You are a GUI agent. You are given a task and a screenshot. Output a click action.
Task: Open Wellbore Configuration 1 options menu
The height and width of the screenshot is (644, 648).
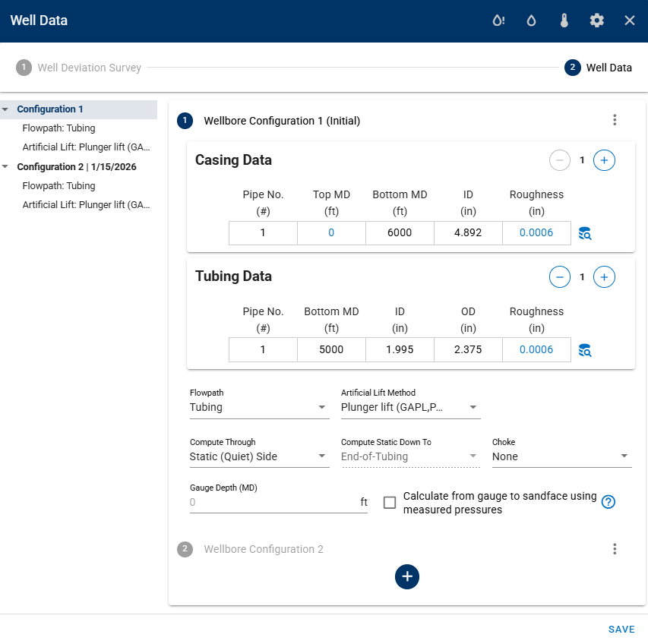(x=615, y=120)
